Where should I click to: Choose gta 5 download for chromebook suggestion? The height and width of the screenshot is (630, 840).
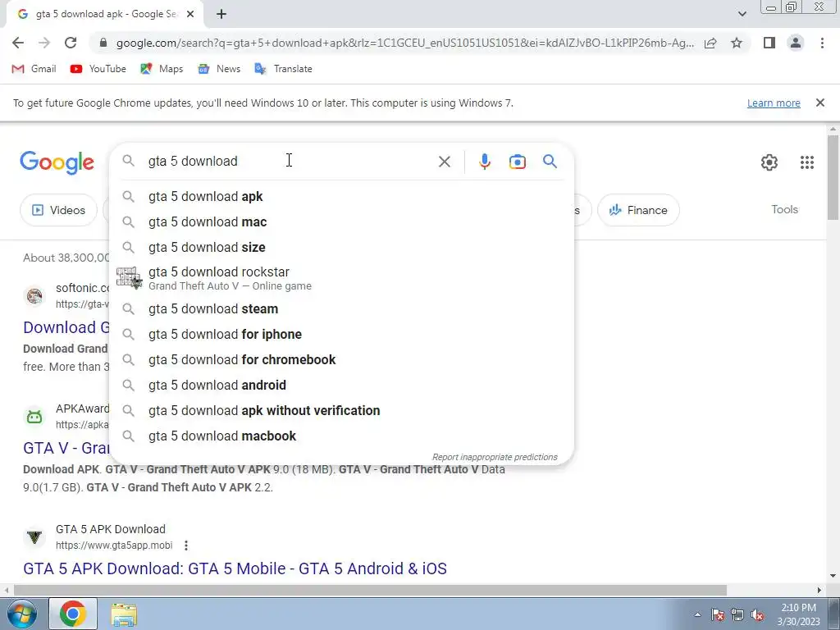pos(341,359)
